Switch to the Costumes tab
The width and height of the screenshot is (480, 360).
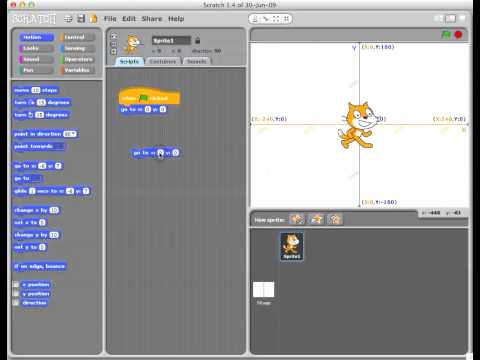[163, 62]
